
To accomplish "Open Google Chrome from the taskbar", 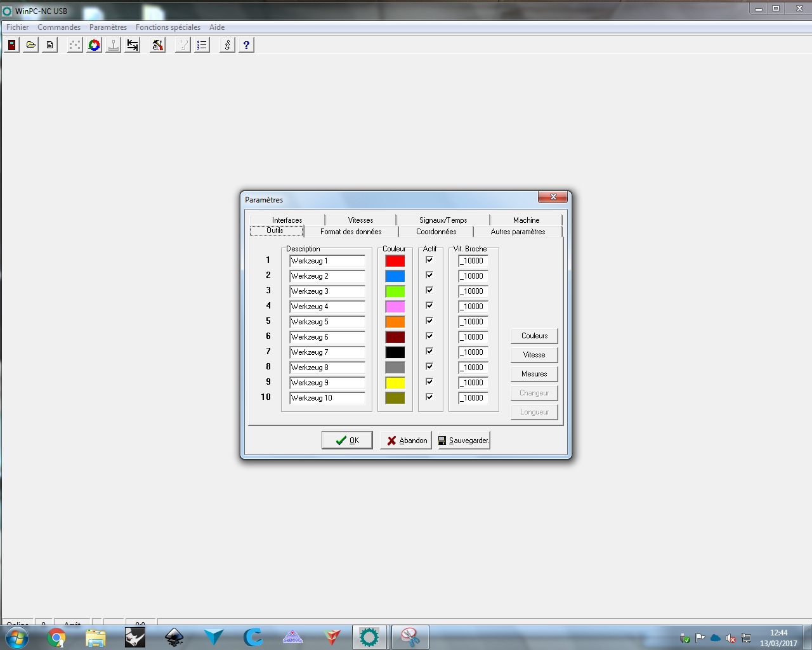I will pos(56,637).
